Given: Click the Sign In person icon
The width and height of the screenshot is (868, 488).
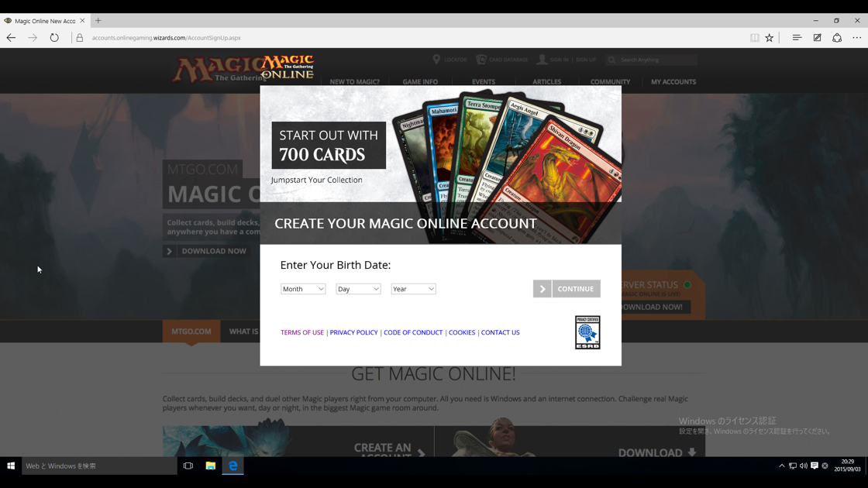Looking at the screenshot, I should click(542, 59).
